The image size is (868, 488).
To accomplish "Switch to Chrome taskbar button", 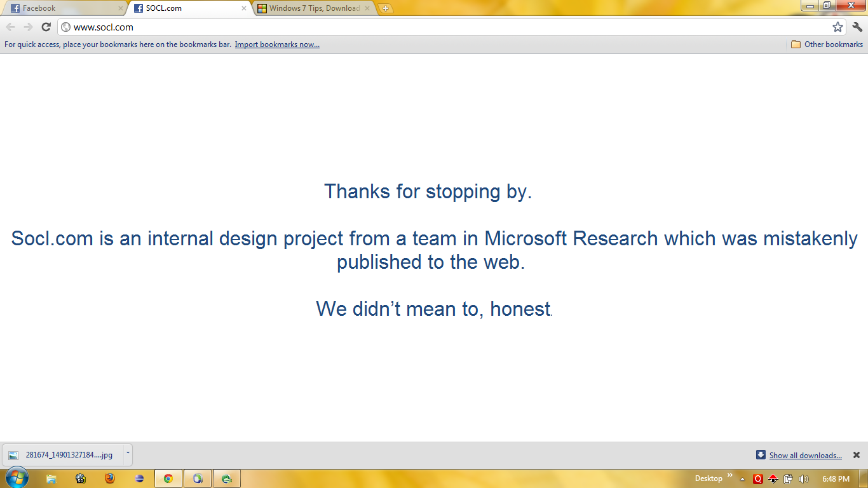I will click(168, 478).
